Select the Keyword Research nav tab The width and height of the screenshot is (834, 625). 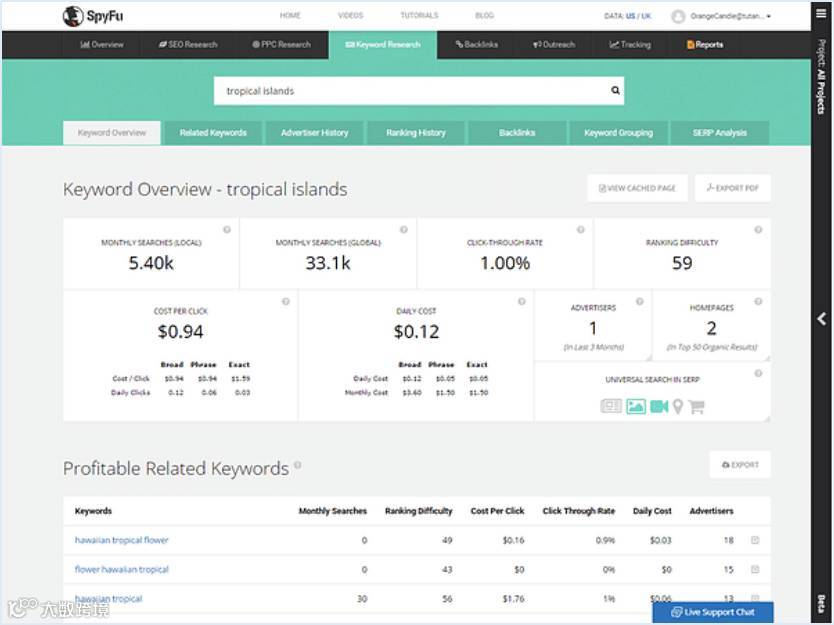383,45
